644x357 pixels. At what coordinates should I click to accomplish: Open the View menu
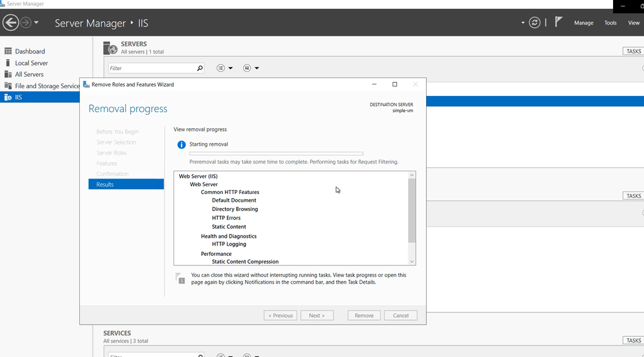click(x=634, y=23)
